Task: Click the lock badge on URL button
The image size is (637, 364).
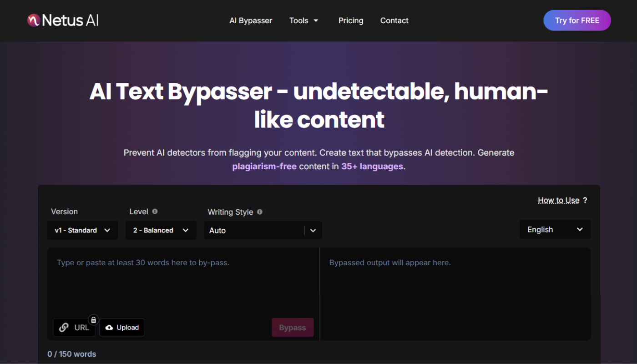Action: [x=93, y=320]
